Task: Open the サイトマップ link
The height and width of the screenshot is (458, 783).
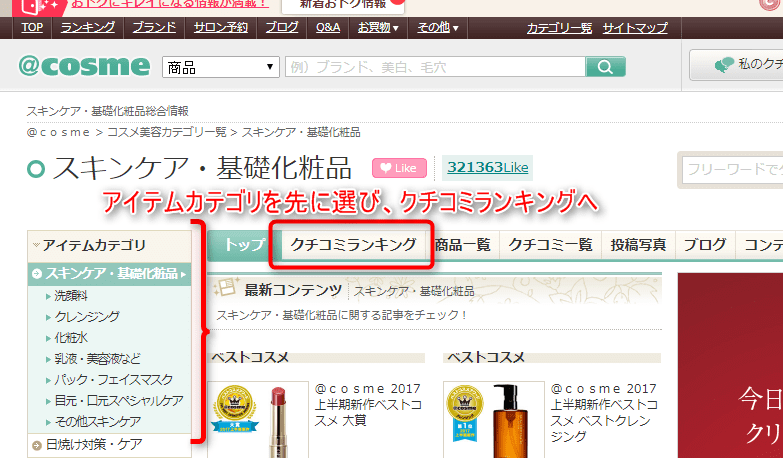Action: [x=635, y=28]
